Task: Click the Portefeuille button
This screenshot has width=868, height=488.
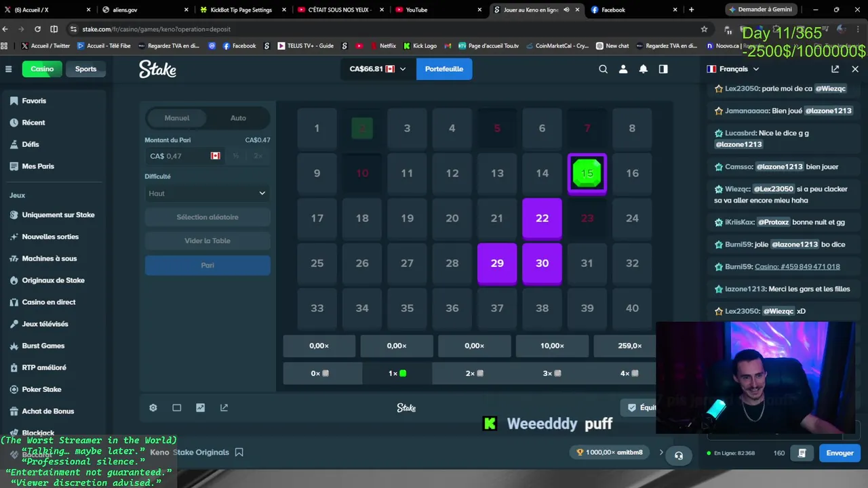Action: 444,69
